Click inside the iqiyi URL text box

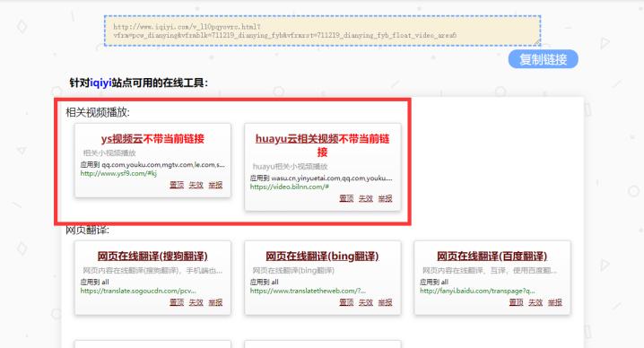pos(322,30)
